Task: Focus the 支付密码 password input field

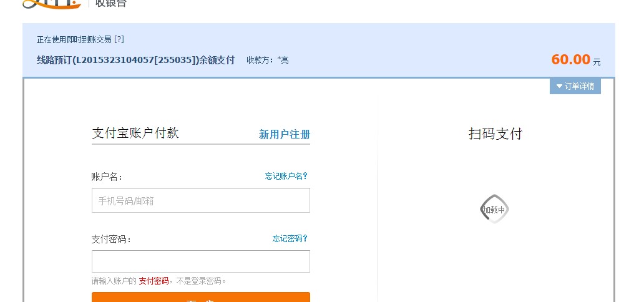Action: (201, 261)
